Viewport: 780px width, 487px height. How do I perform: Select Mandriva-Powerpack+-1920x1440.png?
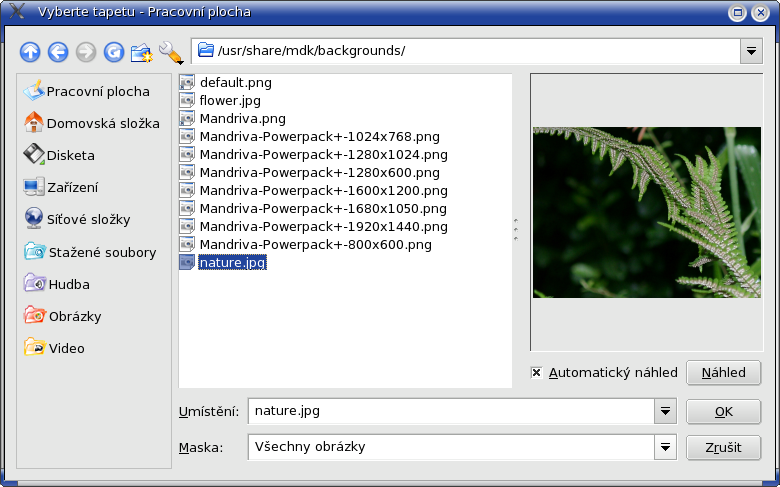[323, 226]
